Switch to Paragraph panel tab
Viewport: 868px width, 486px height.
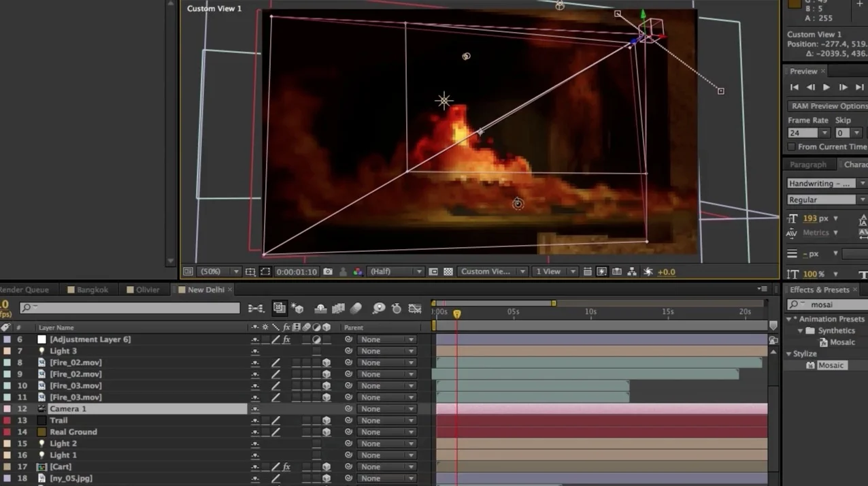pyautogui.click(x=808, y=165)
